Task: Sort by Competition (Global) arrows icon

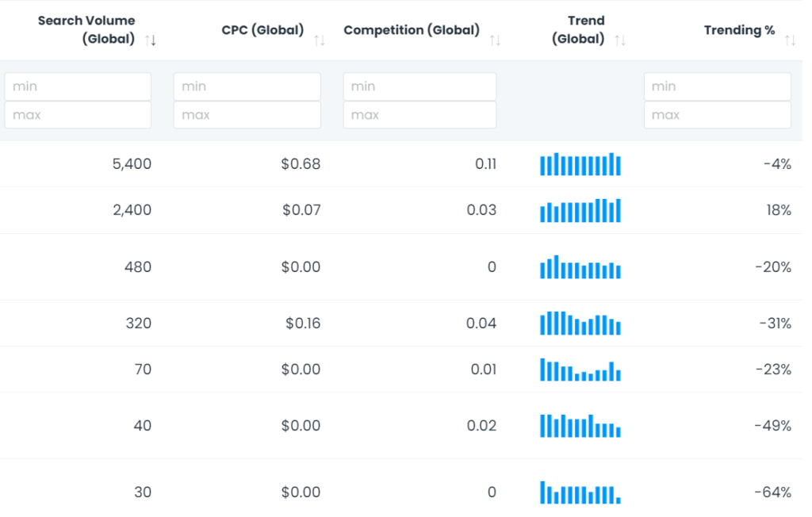Action: [495, 40]
